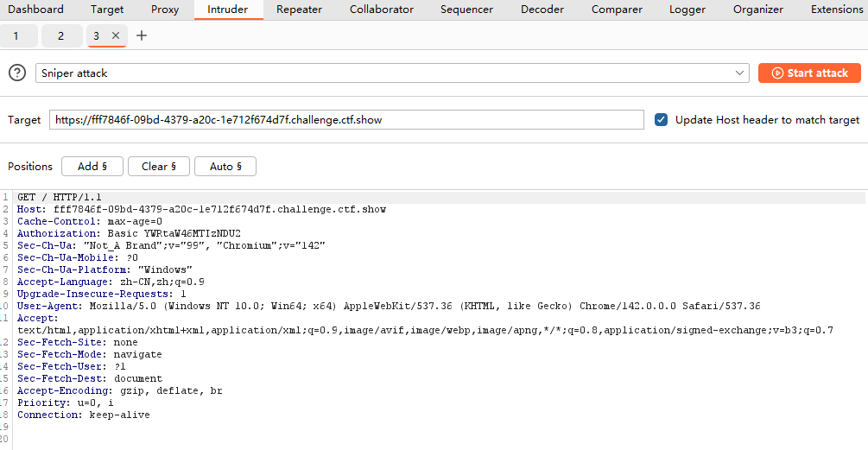Viewport: 868px width, 450px height.
Task: Open the Decoder tab
Action: coord(542,10)
